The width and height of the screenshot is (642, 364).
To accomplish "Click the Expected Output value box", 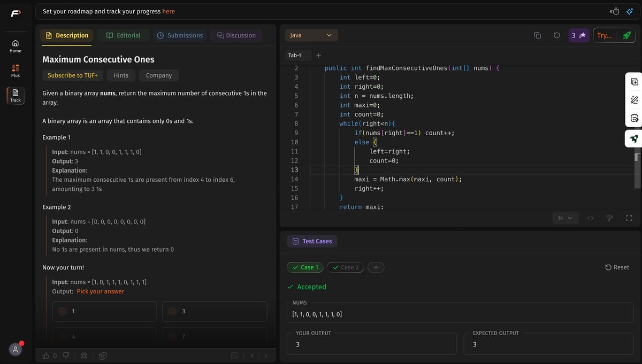I will [549, 345].
